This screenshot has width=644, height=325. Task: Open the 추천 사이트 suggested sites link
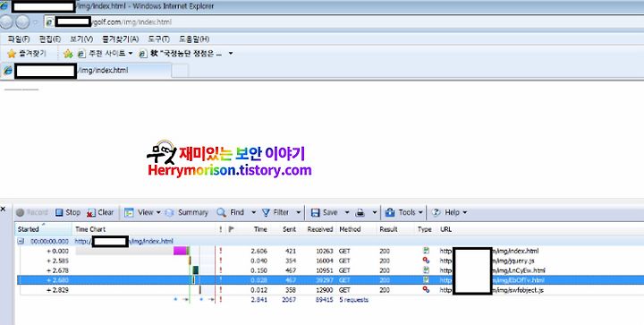pyautogui.click(x=106, y=54)
